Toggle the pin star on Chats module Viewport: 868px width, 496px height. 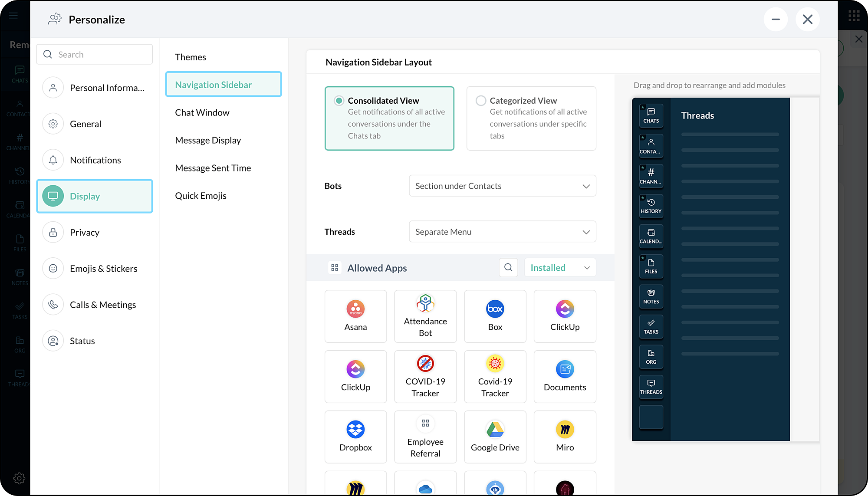[x=643, y=107]
